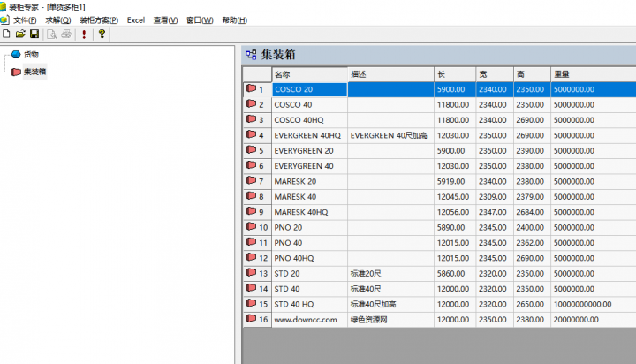The height and width of the screenshot is (364, 636).
Task: Click the print preview toolbar icon
Action: click(x=52, y=34)
